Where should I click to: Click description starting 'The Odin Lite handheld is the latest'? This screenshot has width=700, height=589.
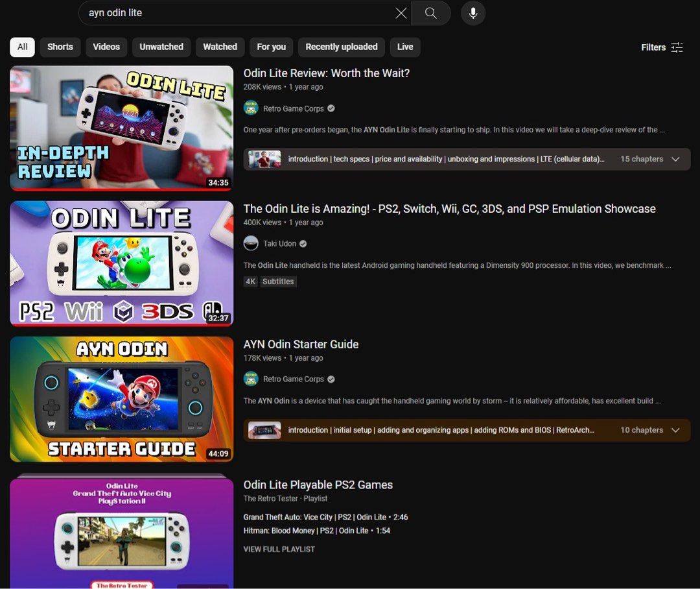tap(457, 265)
